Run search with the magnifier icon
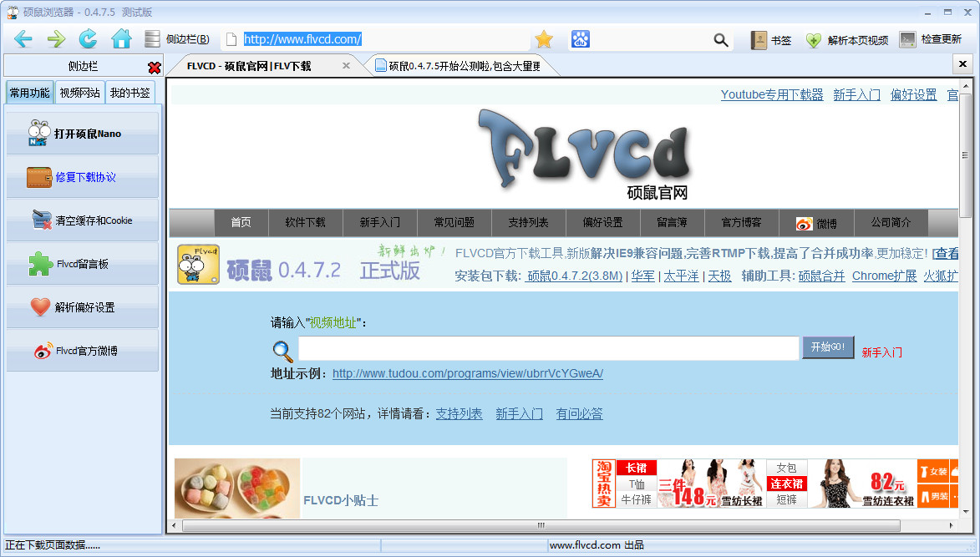 [x=721, y=40]
